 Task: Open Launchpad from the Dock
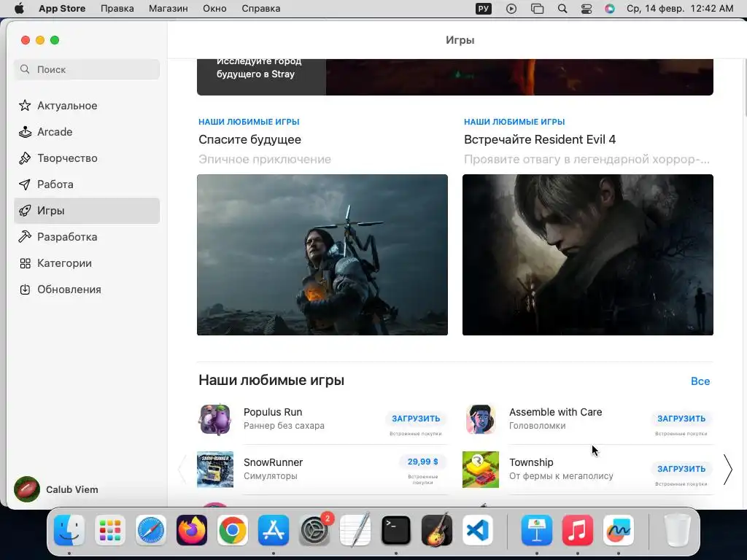tap(110, 530)
